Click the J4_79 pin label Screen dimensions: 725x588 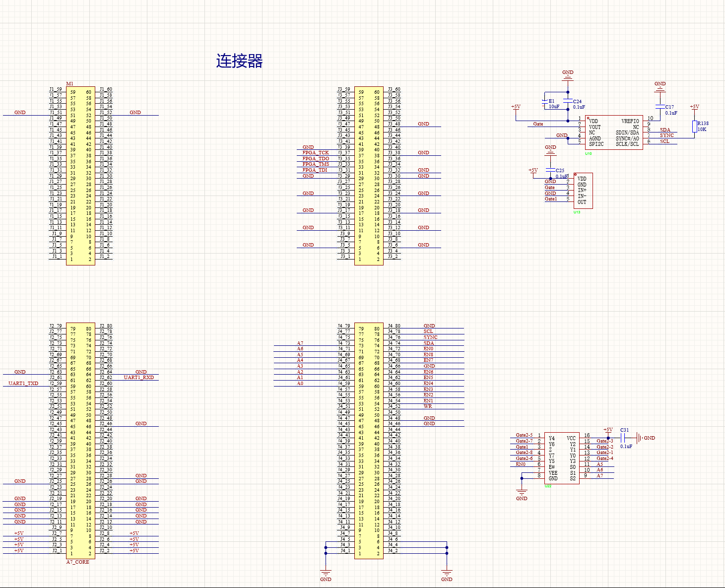[x=344, y=327]
